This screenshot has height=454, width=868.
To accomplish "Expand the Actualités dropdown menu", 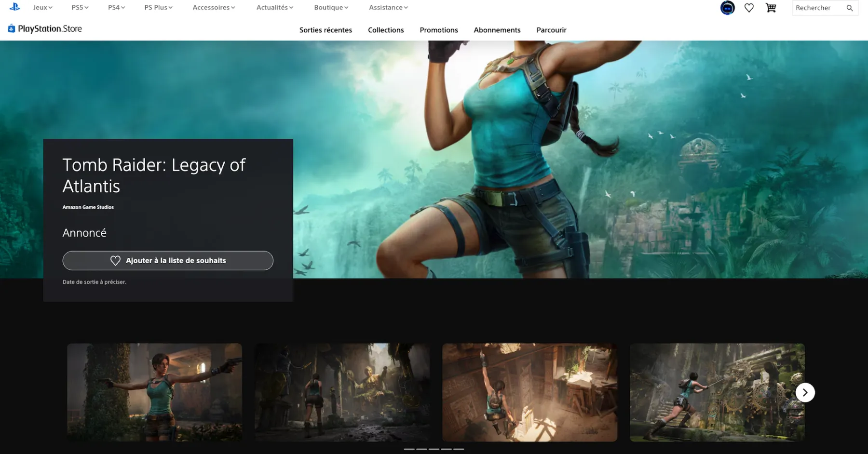I will tap(275, 7).
